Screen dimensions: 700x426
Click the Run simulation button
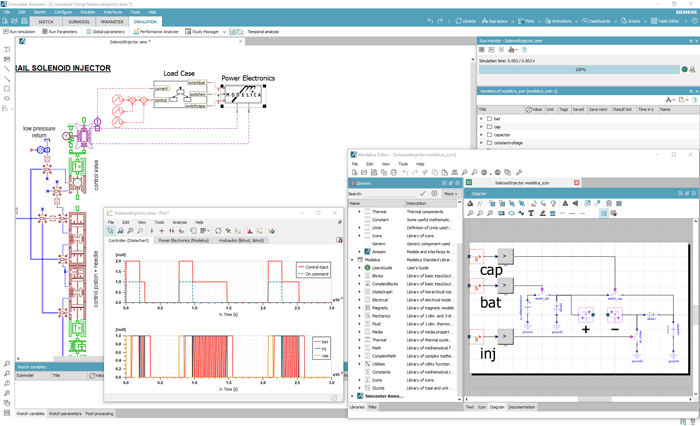[x=19, y=32]
